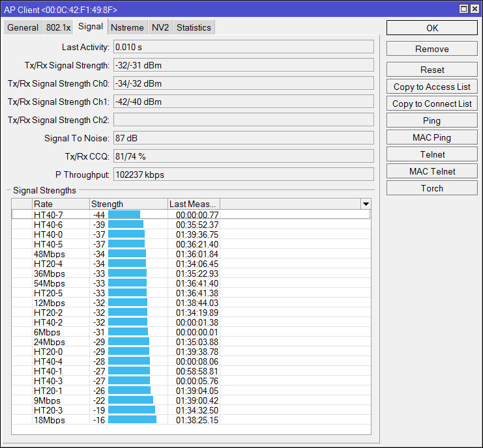Click the 18Mbps signal strength bar
This screenshot has width=483, height=448.
132,419
